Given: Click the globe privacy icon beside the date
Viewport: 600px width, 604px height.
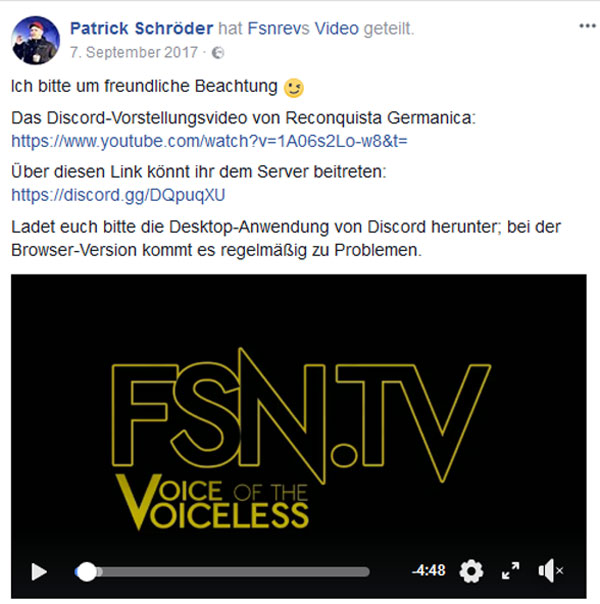Looking at the screenshot, I should coord(218,53).
